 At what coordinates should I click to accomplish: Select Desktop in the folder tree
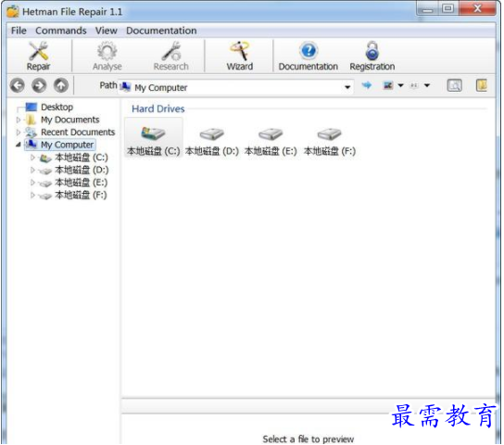[x=57, y=107]
